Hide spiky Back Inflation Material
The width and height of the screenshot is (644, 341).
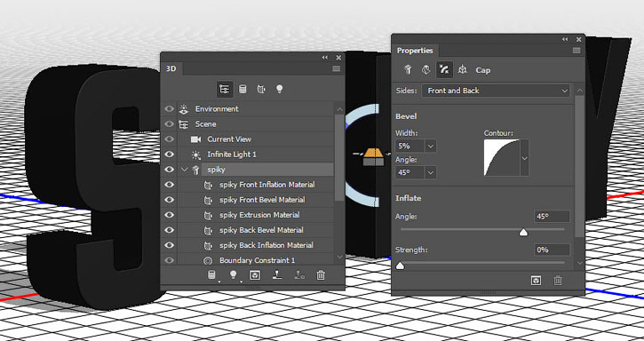pos(169,245)
